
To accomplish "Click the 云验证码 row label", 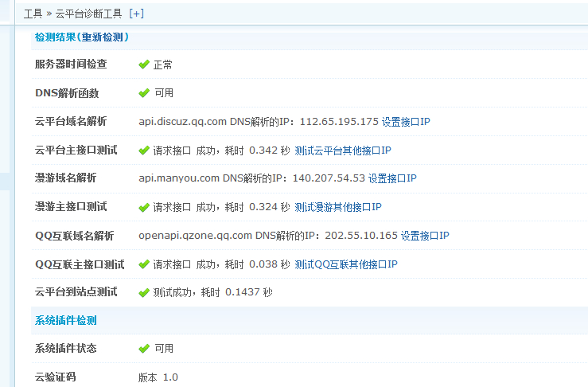I will pyautogui.click(x=56, y=377).
